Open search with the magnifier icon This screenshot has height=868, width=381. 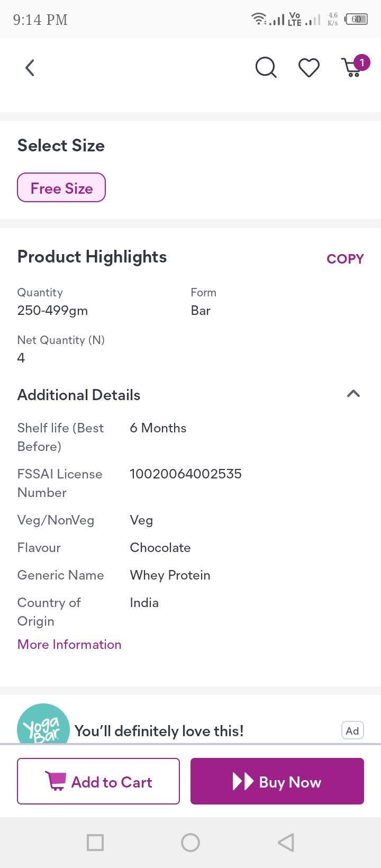pos(266,68)
